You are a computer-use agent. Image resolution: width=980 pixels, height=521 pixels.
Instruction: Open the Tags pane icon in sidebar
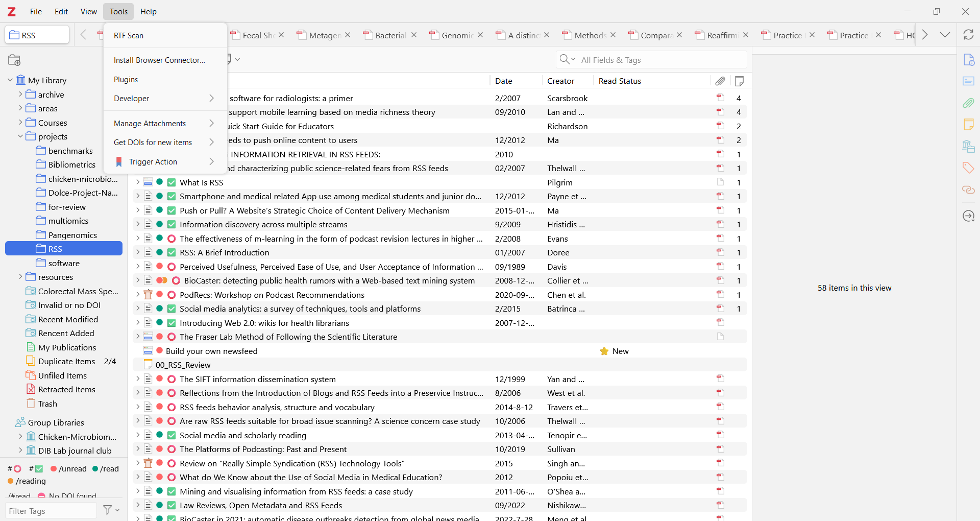[x=968, y=168]
